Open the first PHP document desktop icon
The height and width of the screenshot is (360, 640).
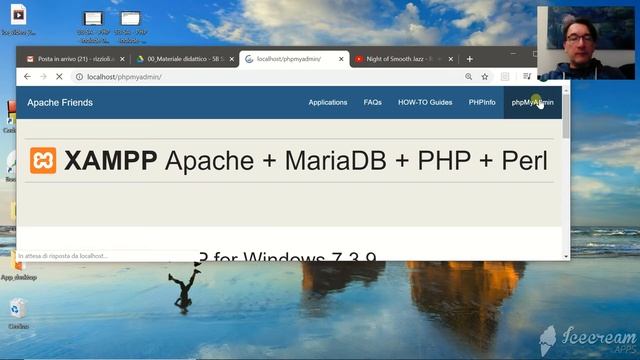(93, 27)
